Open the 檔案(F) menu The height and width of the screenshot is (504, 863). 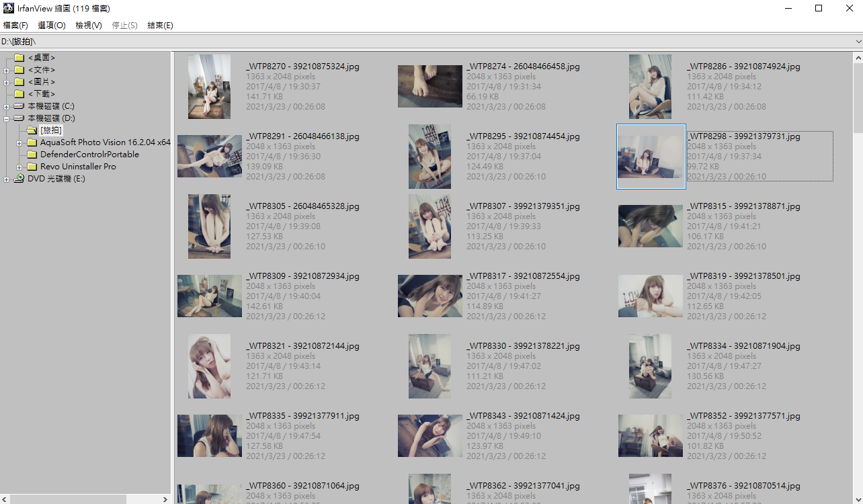tap(15, 25)
